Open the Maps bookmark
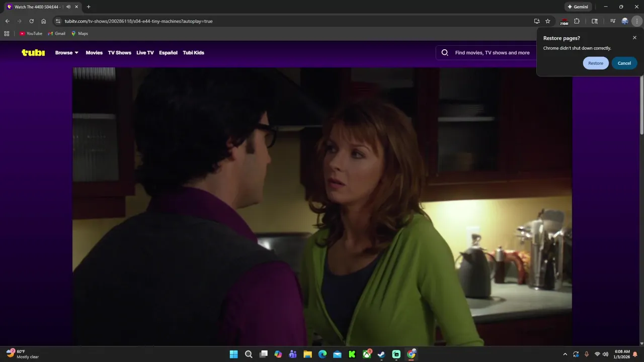The width and height of the screenshot is (644, 362). (79, 34)
